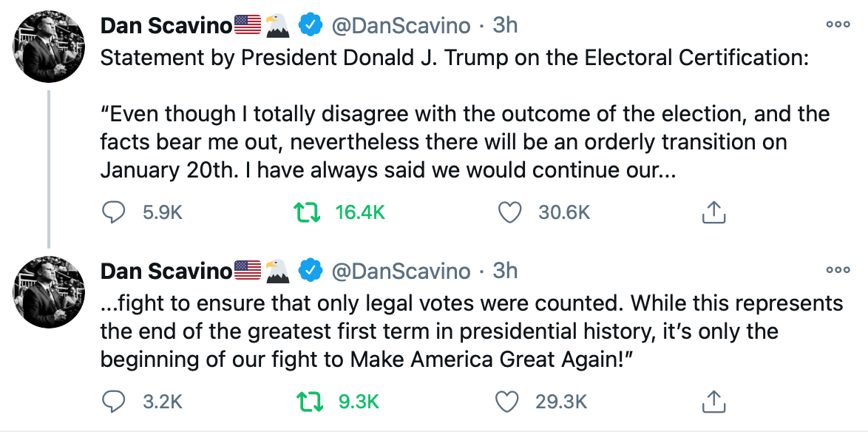Click the verified badge on first tweet
Screen dimensions: 868x432
coord(311,25)
